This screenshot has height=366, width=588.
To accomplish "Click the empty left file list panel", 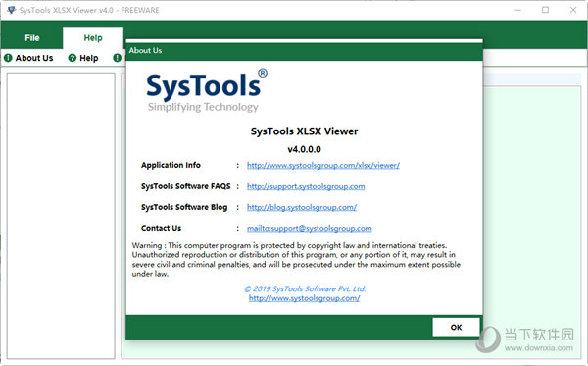I will (x=61, y=216).
